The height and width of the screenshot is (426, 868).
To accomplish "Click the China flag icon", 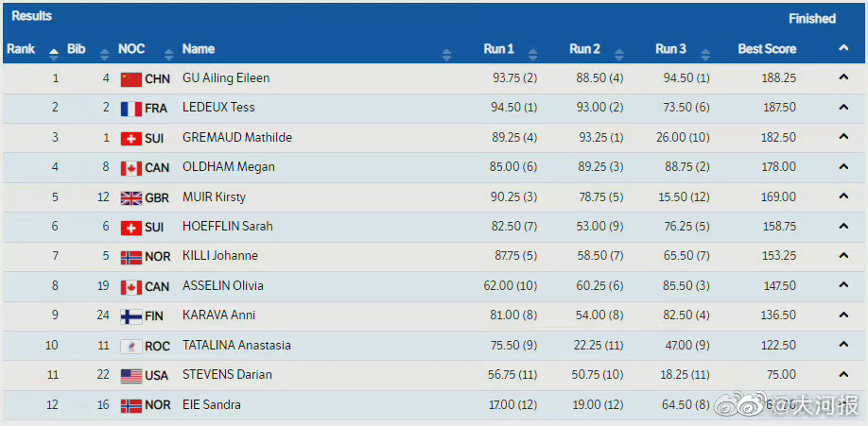I will [130, 79].
